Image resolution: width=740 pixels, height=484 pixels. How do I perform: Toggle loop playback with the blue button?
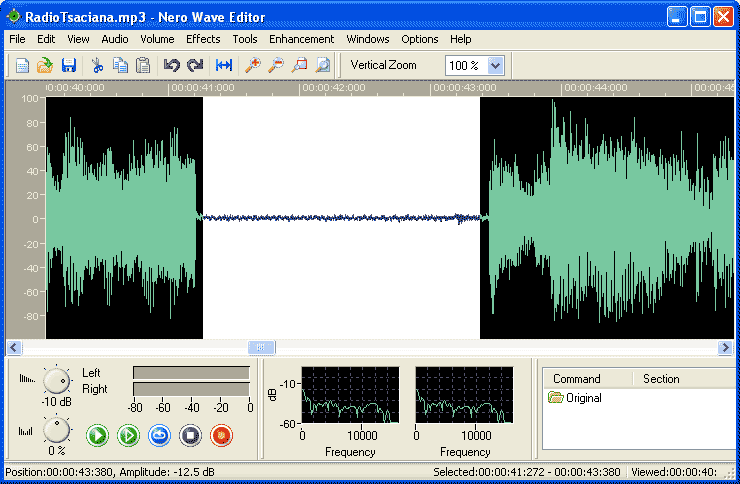(159, 435)
